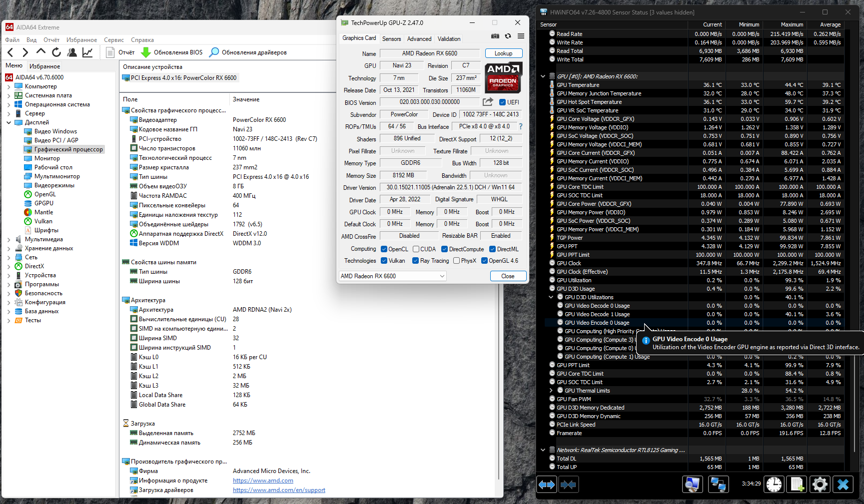
Task: Open the AIDA64 user icon in the toolbar
Action: pos(72,52)
